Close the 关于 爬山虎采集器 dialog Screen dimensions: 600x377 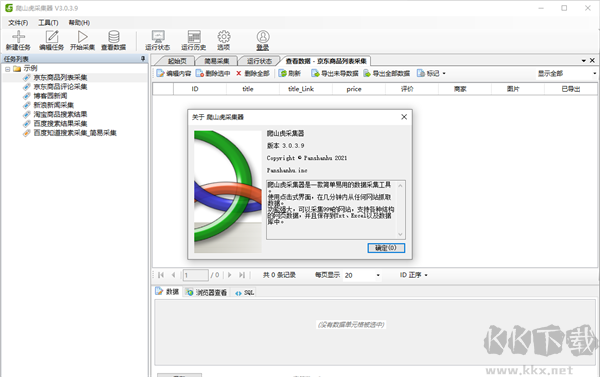404,117
